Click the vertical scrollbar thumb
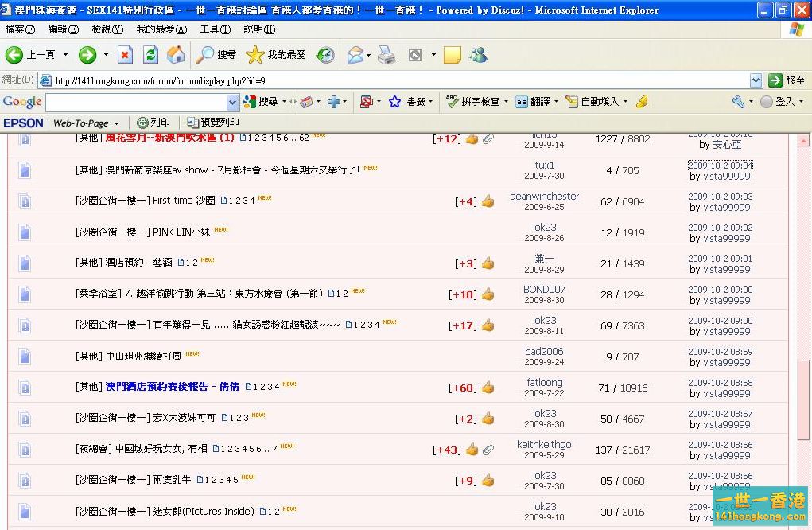The width and height of the screenshot is (812, 530). click(803, 398)
